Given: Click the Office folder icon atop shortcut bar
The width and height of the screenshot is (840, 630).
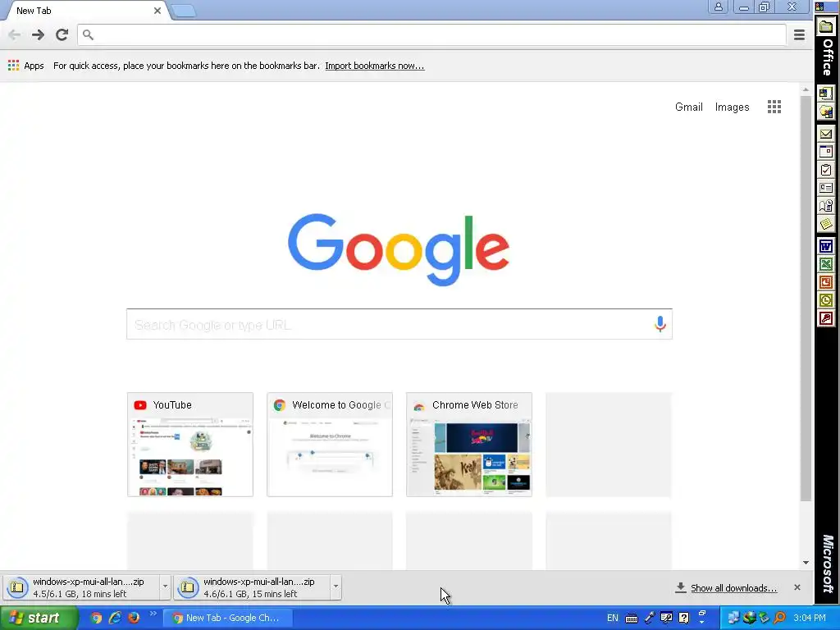Looking at the screenshot, I should (826, 27).
